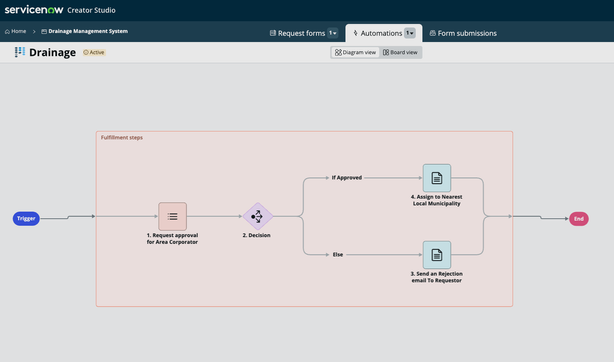The width and height of the screenshot is (614, 362).
Task: Open Assign to Nearest Local Municipality icon
Action: (437, 178)
